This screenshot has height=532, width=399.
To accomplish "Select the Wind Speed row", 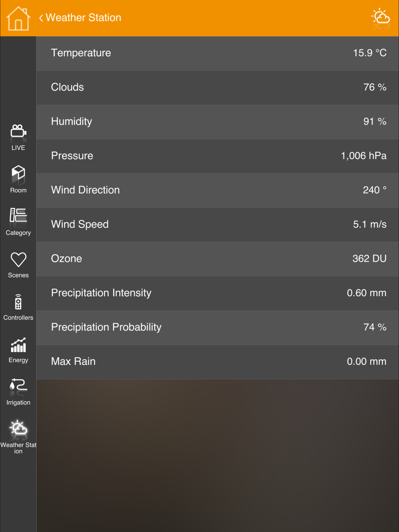I will pyautogui.click(x=218, y=225).
